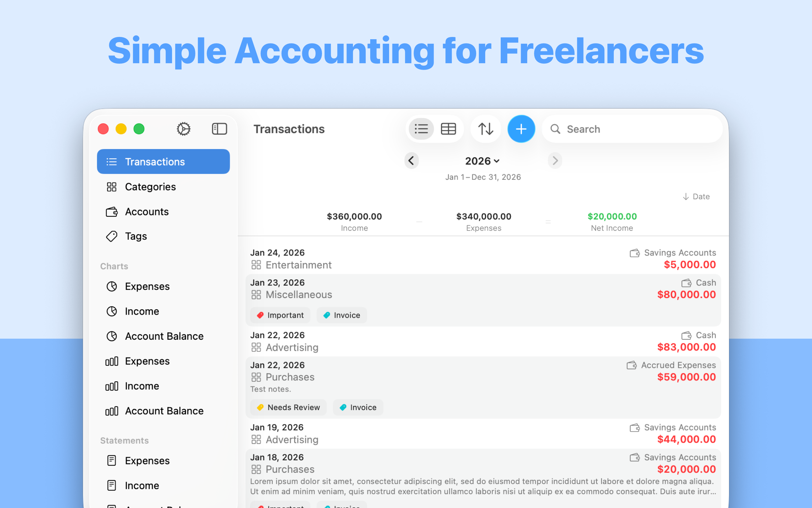Viewport: 812px width, 508px height.
Task: Click the category icon beside Jan 22 Purchases
Action: 256,377
